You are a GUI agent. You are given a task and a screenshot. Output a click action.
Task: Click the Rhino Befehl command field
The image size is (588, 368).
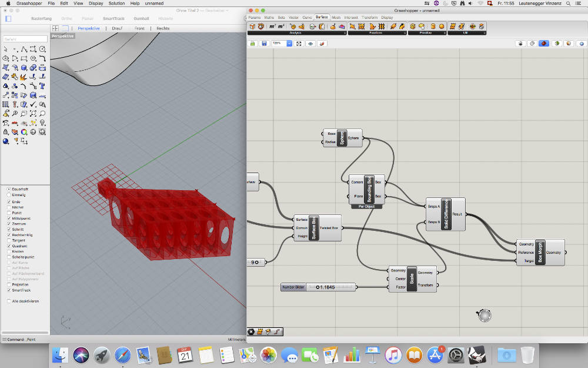[x=25, y=39]
